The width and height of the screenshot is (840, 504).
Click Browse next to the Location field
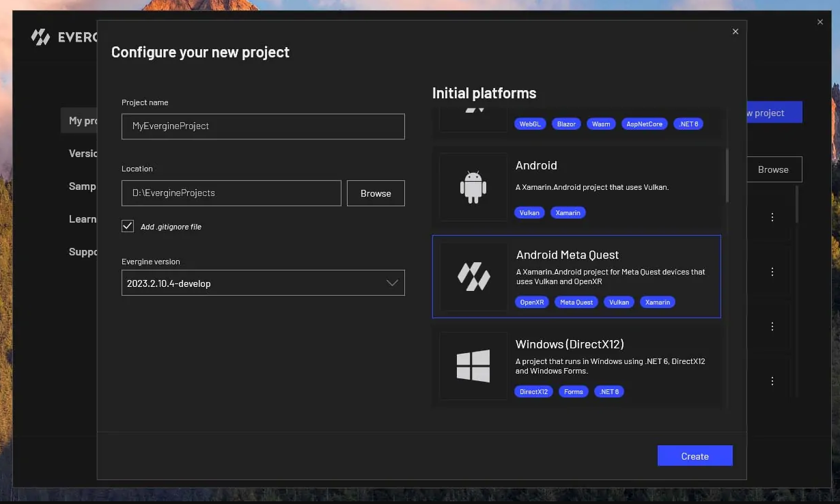(x=376, y=193)
